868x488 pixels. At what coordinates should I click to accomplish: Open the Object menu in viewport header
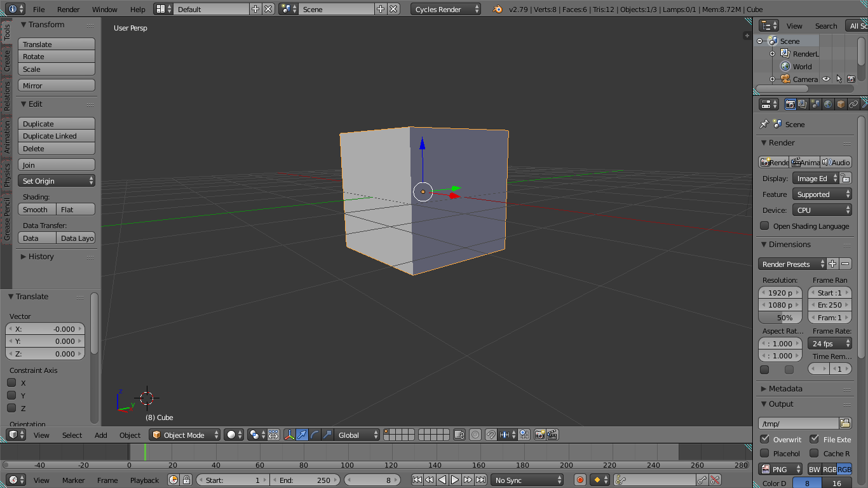[130, 435]
